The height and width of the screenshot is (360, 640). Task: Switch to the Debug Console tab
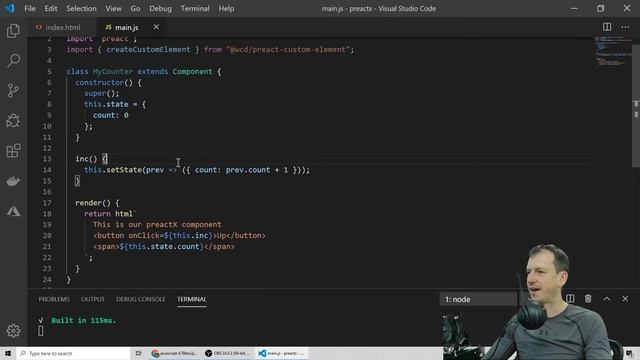point(141,299)
